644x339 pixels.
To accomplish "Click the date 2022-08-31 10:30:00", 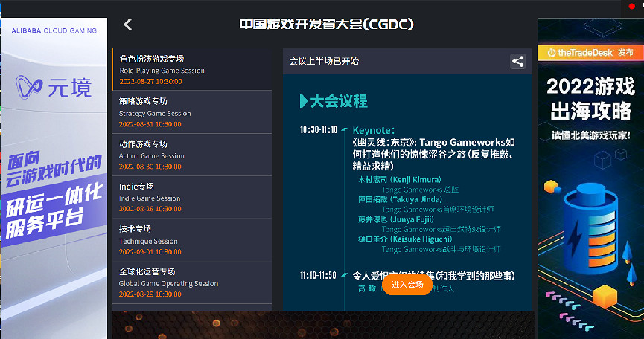I will click(x=150, y=124).
